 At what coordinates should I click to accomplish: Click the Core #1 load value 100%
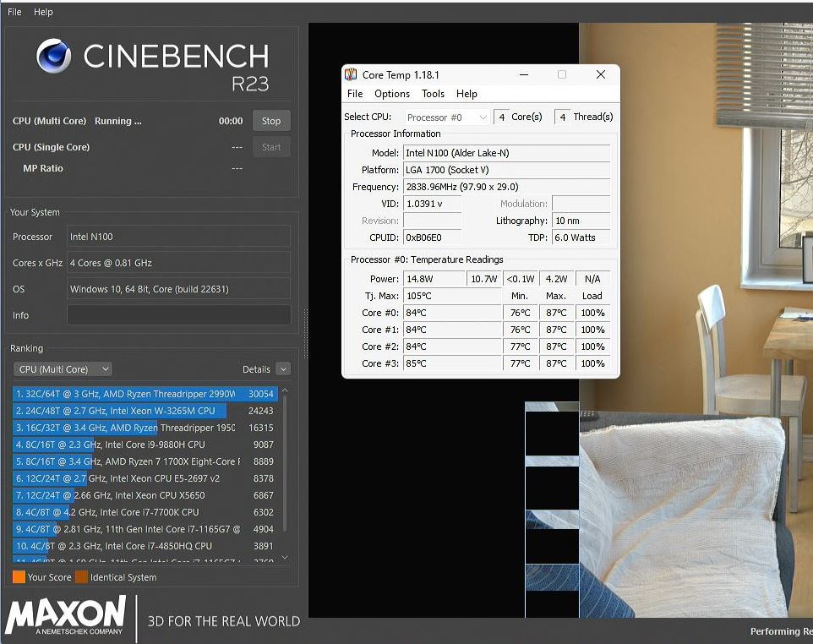coord(592,330)
